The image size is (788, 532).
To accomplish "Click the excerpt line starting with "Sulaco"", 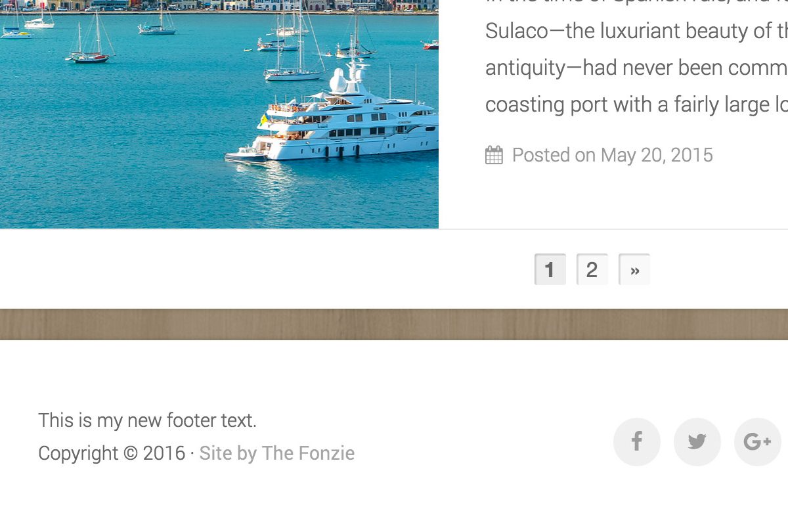I will click(636, 31).
